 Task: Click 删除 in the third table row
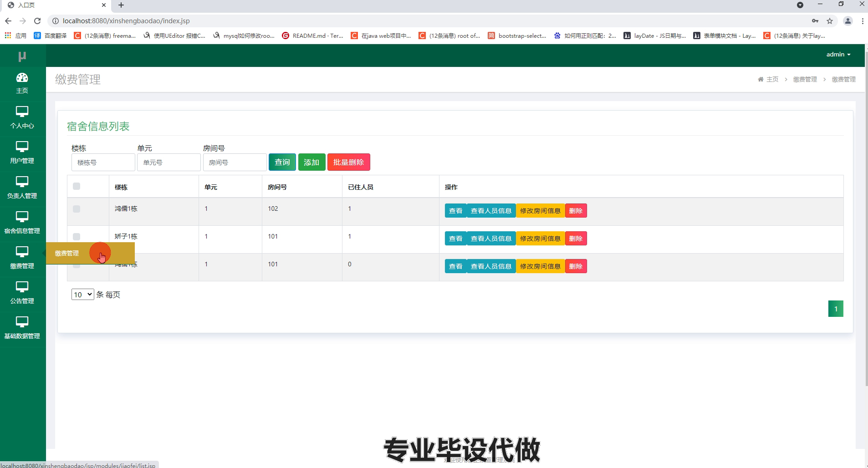[576, 266]
